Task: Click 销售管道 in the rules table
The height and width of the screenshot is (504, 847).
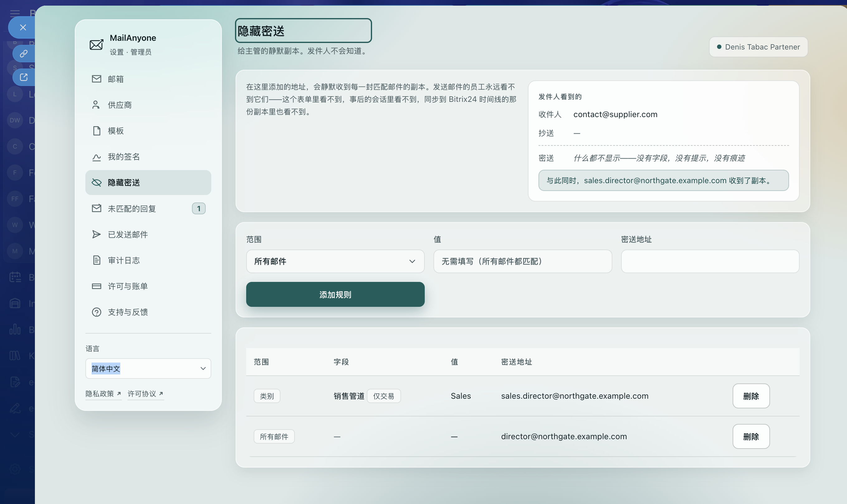Action: point(349,396)
